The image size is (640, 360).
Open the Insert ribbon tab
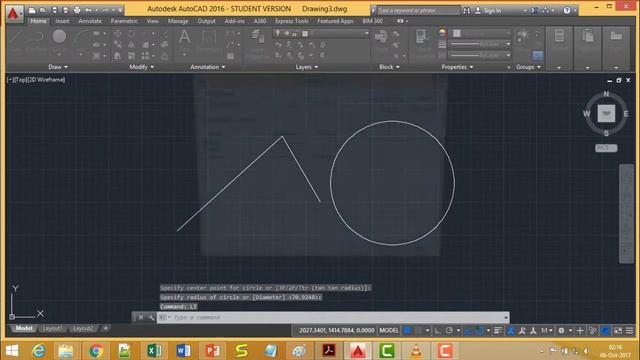(62, 21)
